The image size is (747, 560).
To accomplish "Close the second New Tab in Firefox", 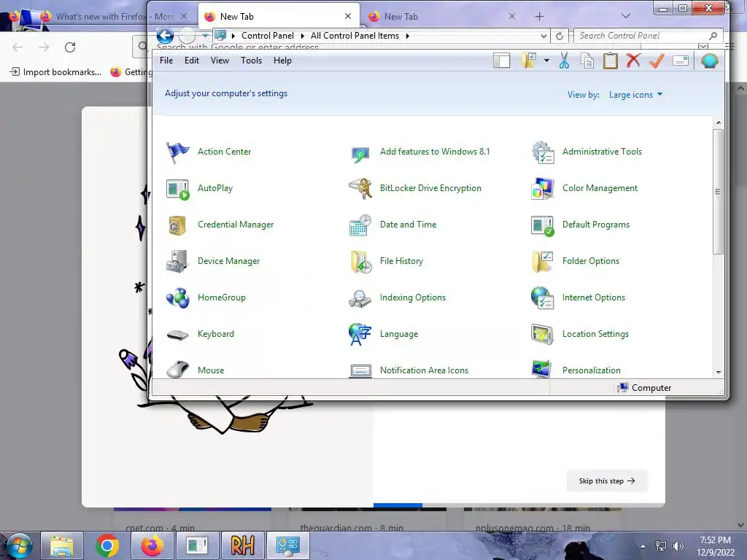I will coord(511,16).
